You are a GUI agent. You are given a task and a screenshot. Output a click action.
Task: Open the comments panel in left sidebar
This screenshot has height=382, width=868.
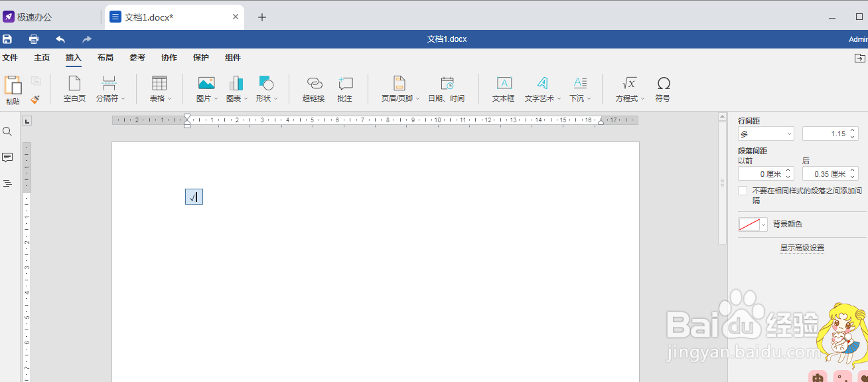(x=7, y=157)
